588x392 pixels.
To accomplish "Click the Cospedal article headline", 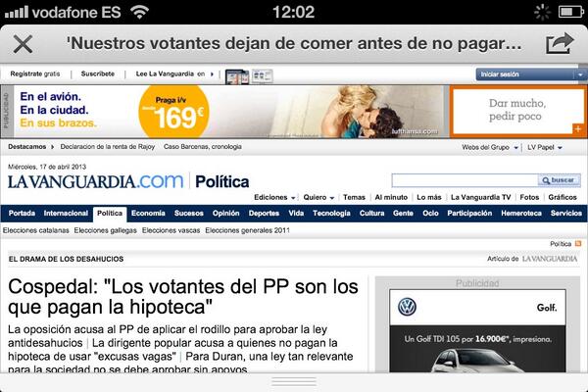I will coord(183,297).
